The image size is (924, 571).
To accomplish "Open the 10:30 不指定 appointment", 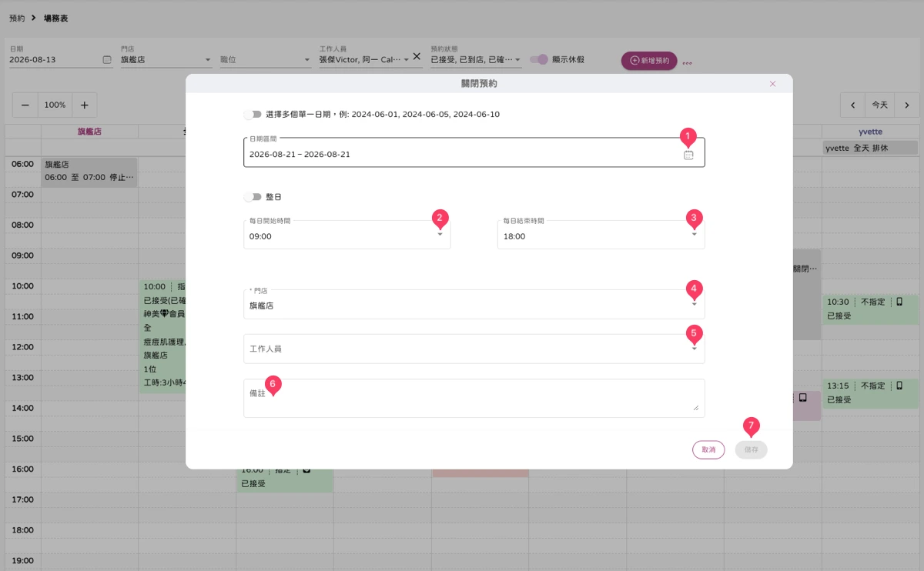I will click(x=870, y=309).
